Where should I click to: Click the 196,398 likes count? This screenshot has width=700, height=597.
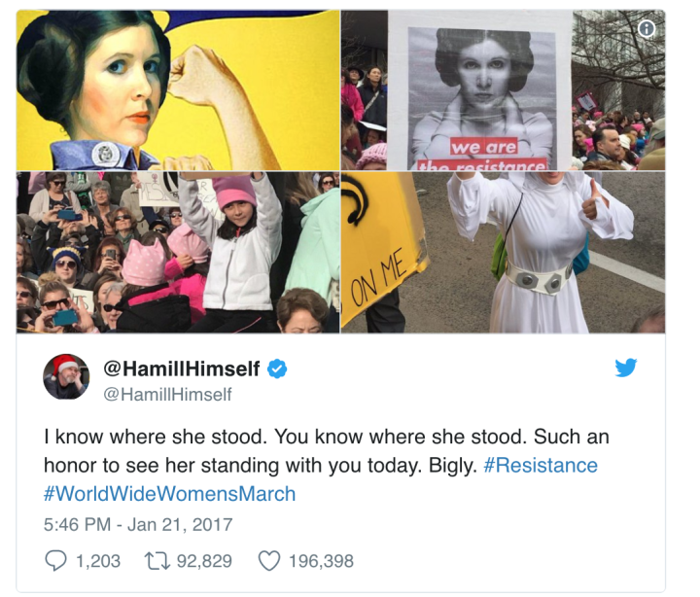[x=321, y=561]
